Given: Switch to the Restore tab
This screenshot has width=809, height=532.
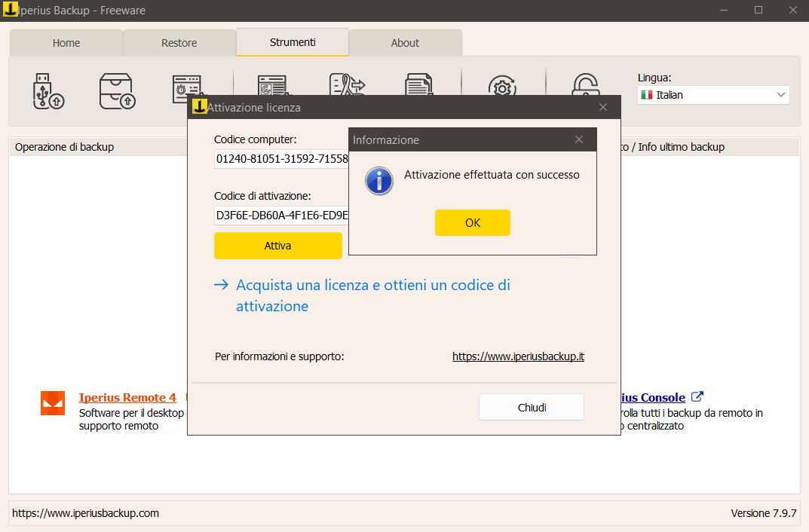Looking at the screenshot, I should tap(179, 43).
